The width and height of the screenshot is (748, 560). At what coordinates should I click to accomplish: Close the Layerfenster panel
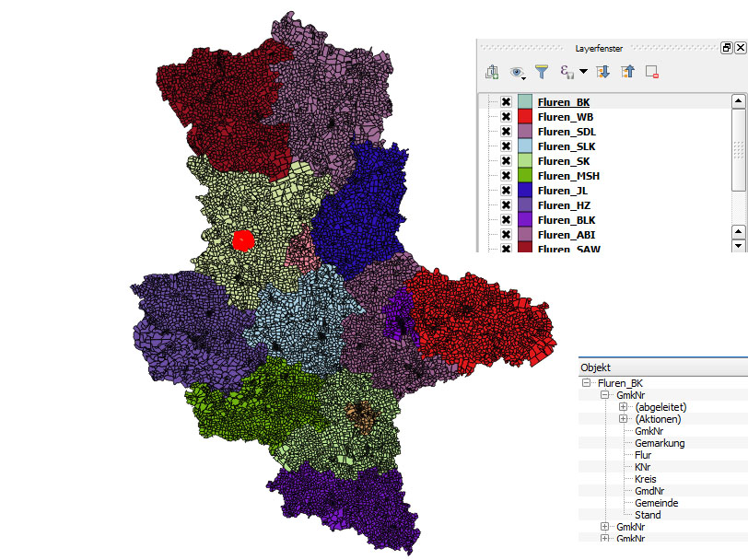point(741,48)
